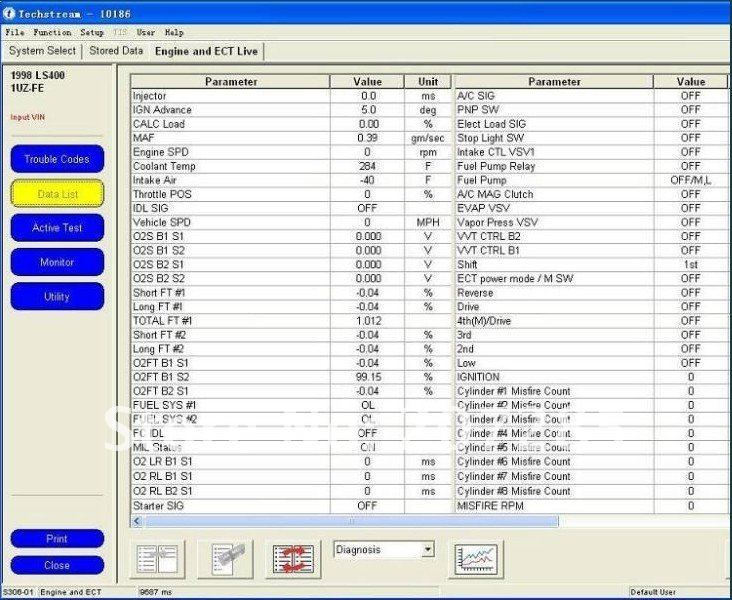Open the Setup menu
This screenshot has height=600, width=732.
point(92,32)
